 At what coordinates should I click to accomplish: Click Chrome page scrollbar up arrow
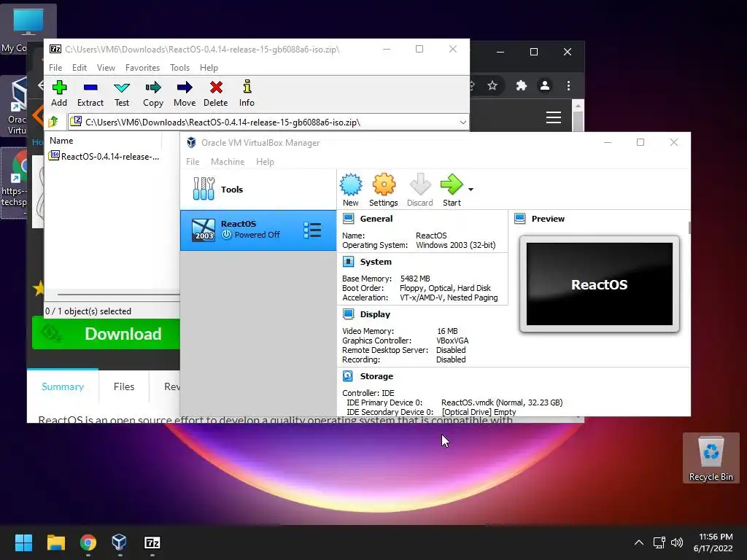point(578,106)
